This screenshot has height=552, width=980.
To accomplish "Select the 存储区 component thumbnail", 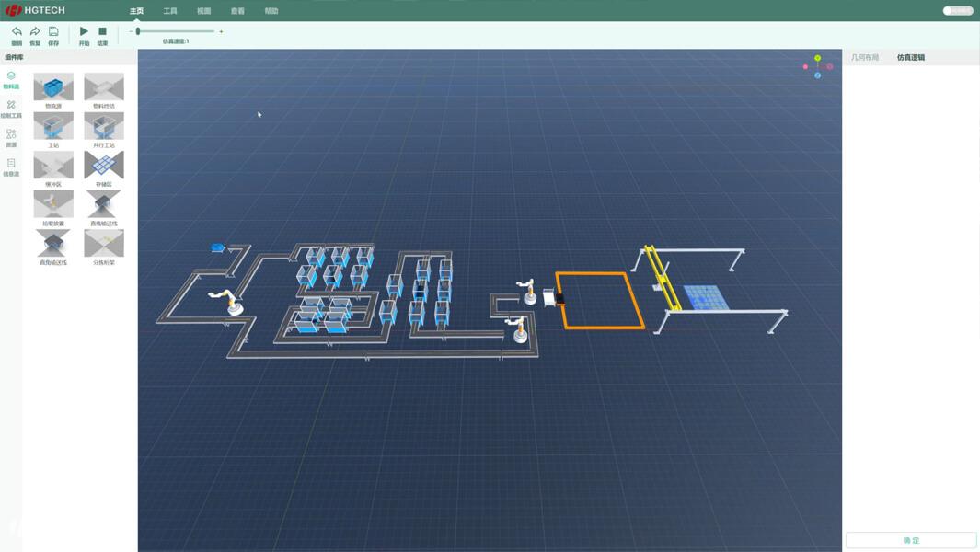I will pyautogui.click(x=104, y=166).
